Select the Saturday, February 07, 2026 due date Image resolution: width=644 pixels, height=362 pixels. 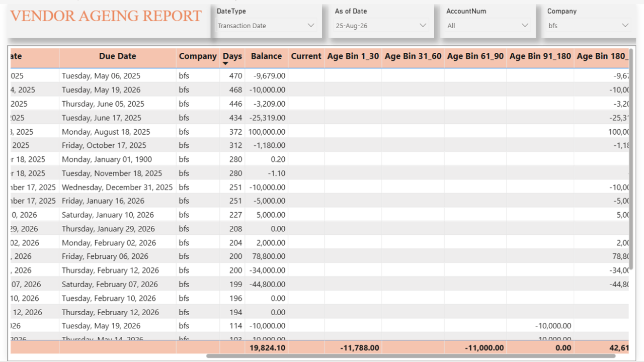(x=110, y=284)
